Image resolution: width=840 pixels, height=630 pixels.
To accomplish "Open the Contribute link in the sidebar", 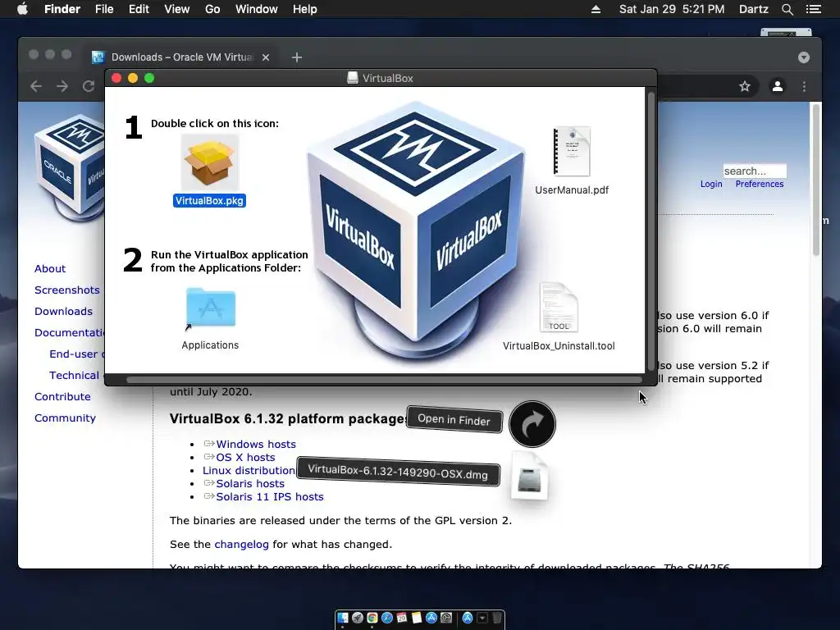I will click(x=62, y=396).
